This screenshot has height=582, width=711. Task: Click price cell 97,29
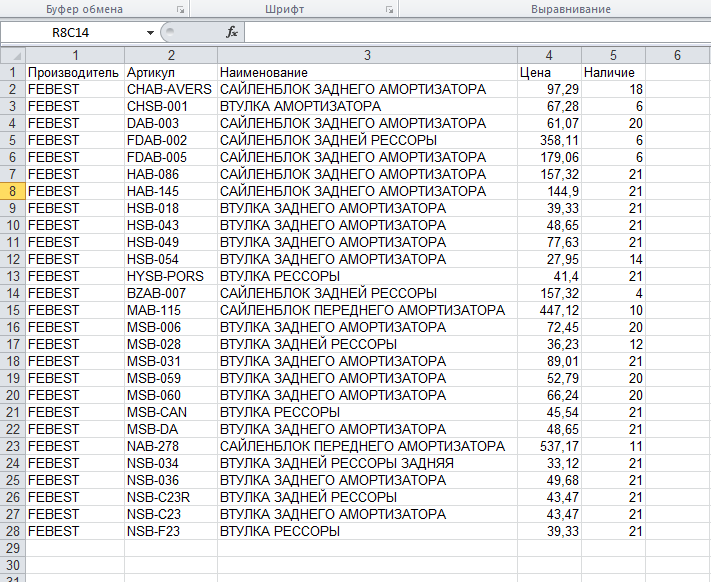coord(549,89)
